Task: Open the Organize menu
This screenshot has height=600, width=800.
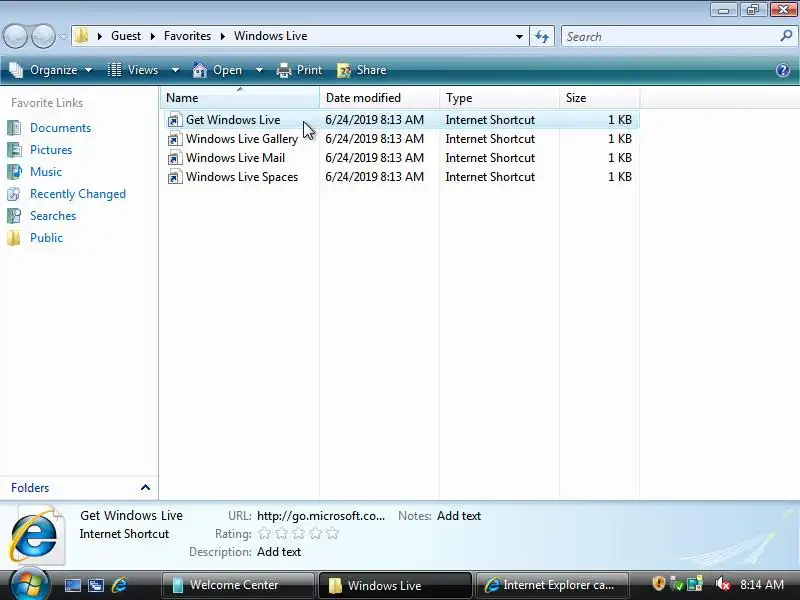Action: pos(51,70)
